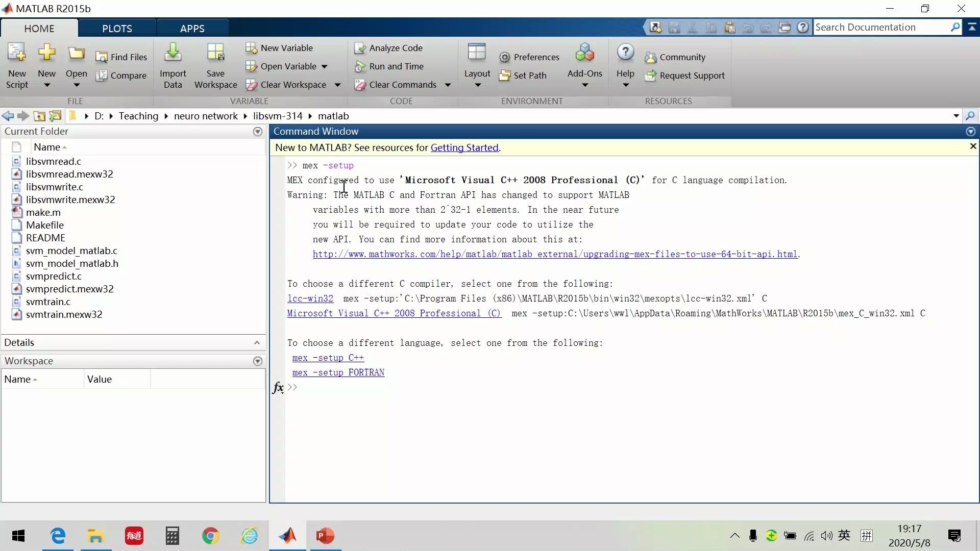Click the mex -setup C++ link
980x551 pixels.
point(328,358)
